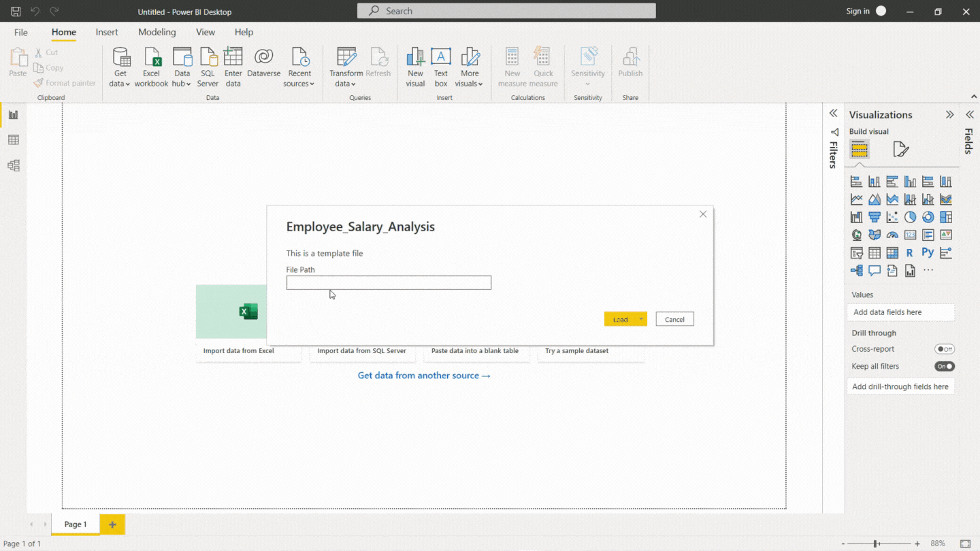Select the pie chart visual
The width and height of the screenshot is (980, 551).
[x=909, y=216]
